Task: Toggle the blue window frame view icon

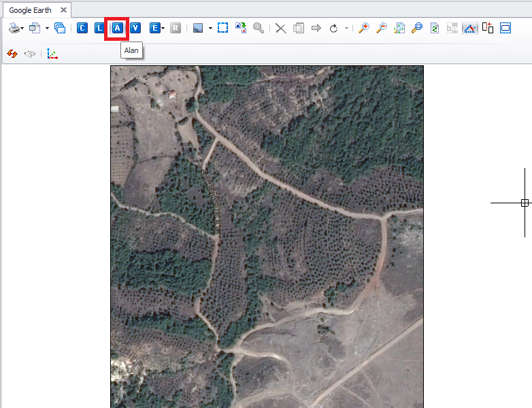Action: [505, 28]
